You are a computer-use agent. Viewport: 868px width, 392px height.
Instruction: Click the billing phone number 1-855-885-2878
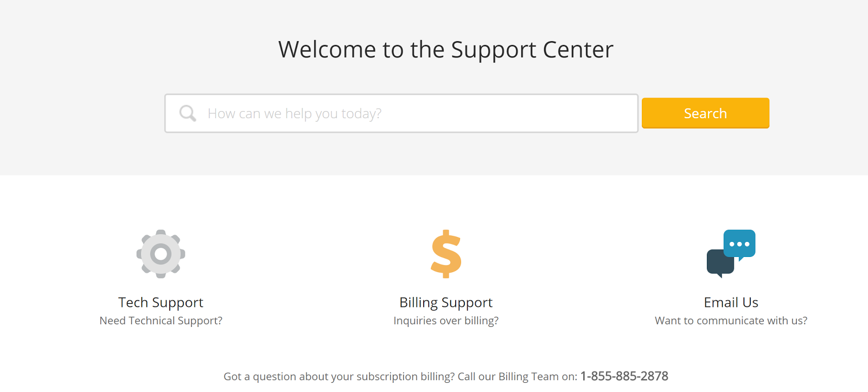[x=624, y=376]
